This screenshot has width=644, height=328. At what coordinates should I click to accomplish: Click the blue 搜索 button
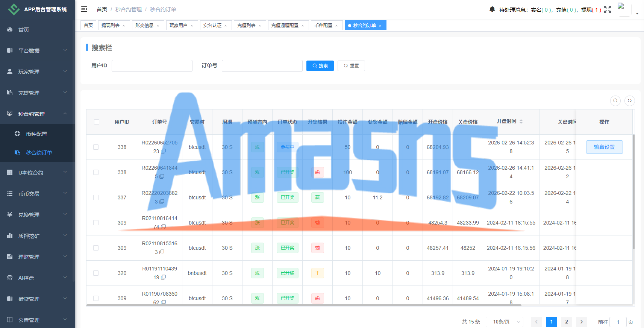point(320,66)
